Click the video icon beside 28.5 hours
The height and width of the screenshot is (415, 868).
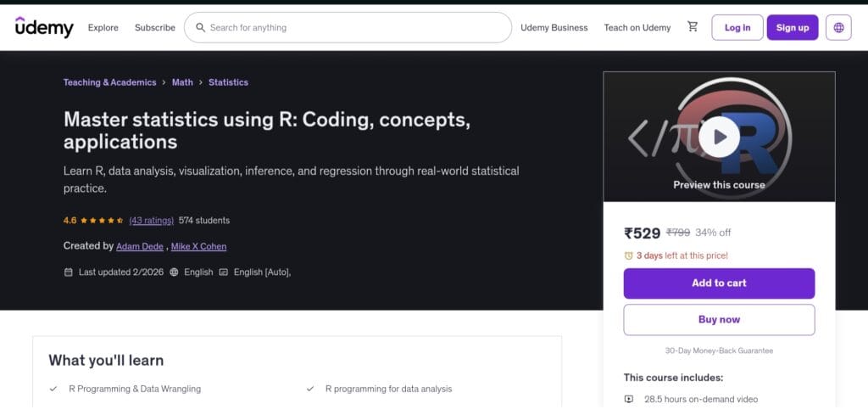pos(628,399)
